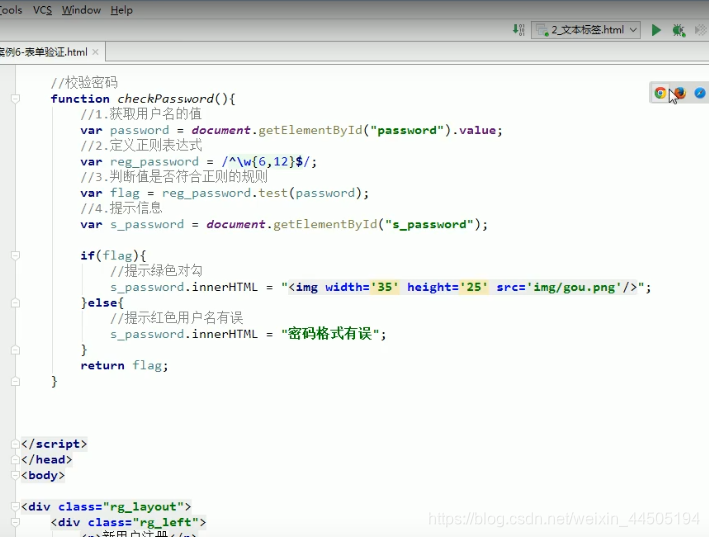Close the 案例6-表单验证.html tab

click(95, 52)
